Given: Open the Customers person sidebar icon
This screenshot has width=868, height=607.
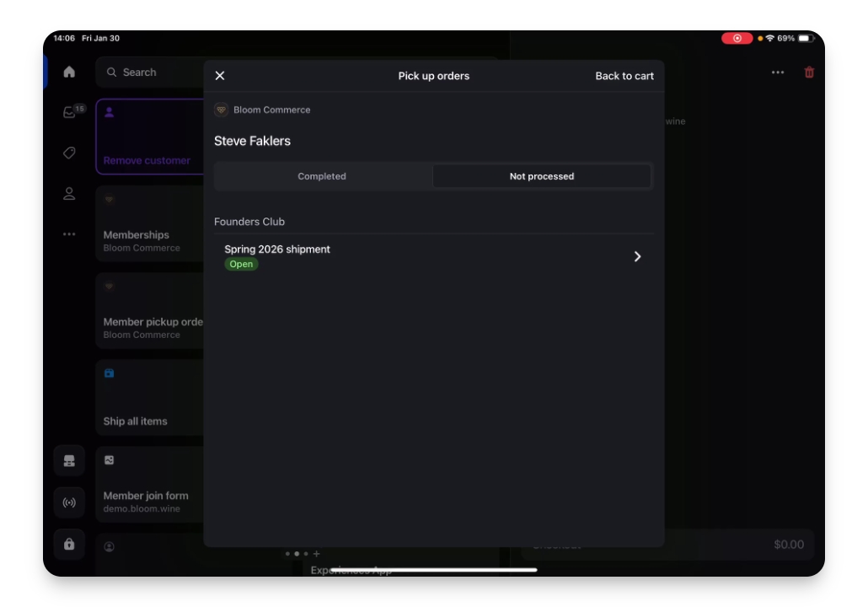Looking at the screenshot, I should tap(69, 193).
